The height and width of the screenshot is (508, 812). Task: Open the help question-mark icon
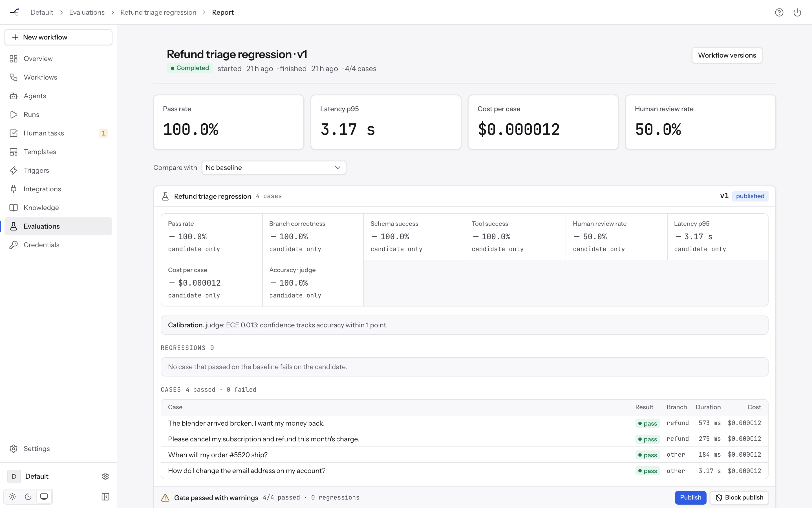click(x=779, y=12)
